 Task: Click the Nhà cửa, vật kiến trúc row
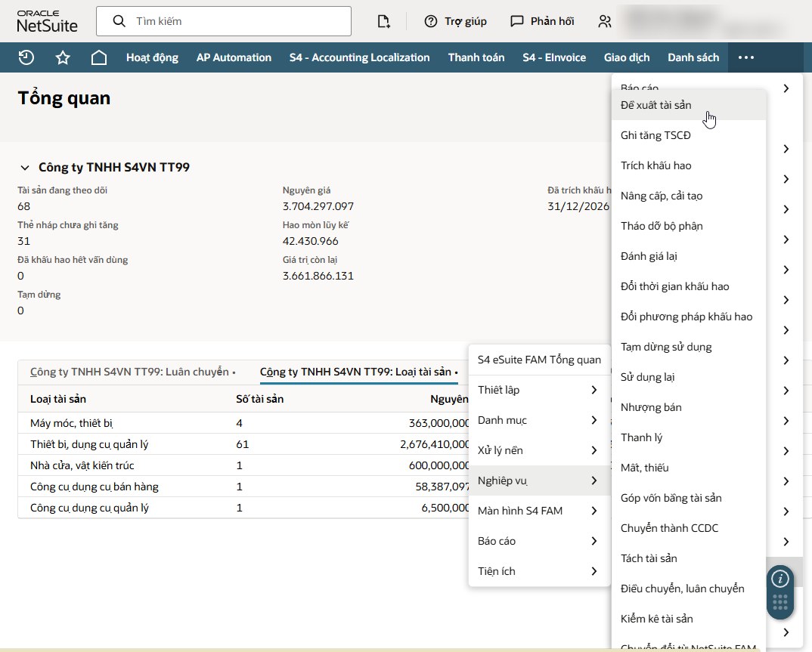[243, 465]
